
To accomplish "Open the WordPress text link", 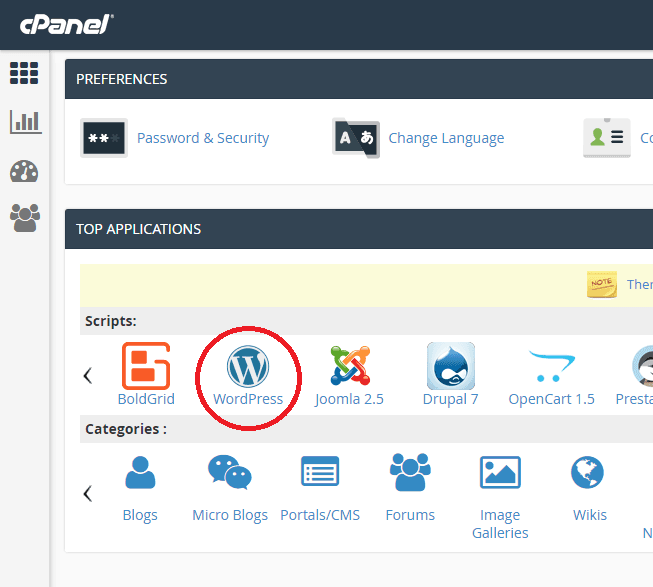I will point(248,399).
